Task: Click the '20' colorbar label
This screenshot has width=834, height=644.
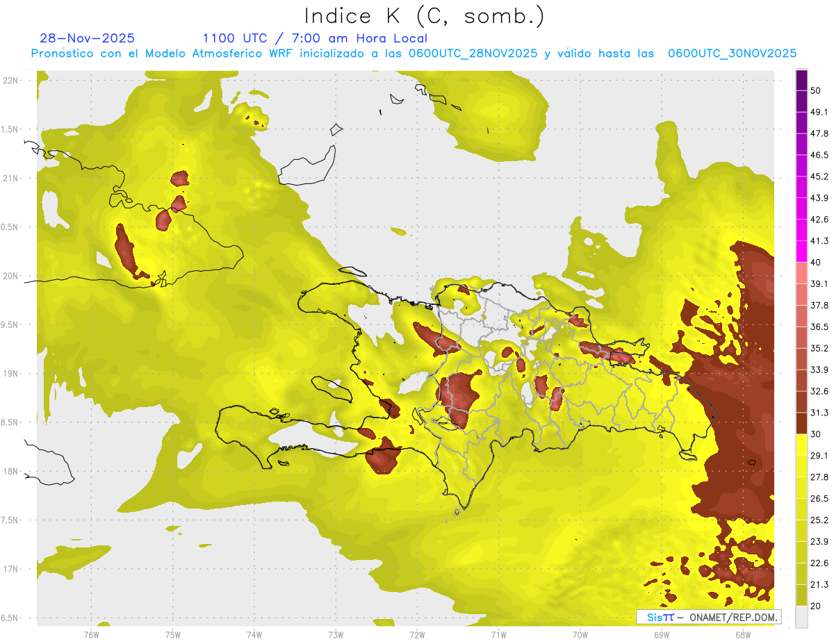Action: pyautogui.click(x=816, y=606)
